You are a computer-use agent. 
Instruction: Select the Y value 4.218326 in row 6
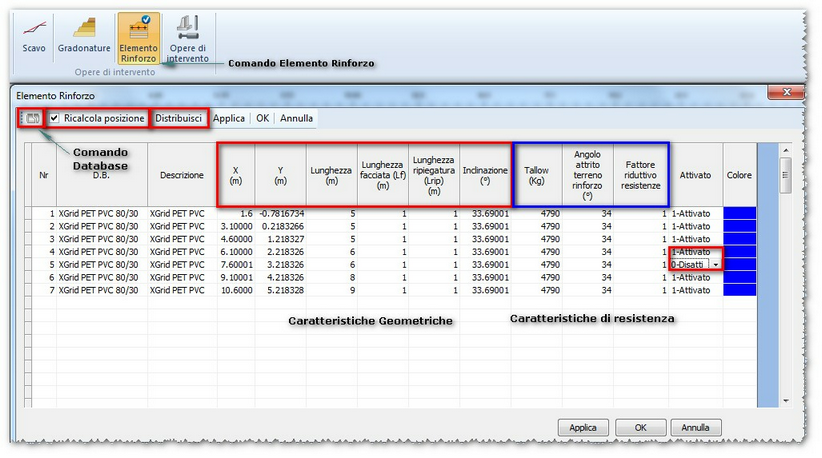pos(280,277)
